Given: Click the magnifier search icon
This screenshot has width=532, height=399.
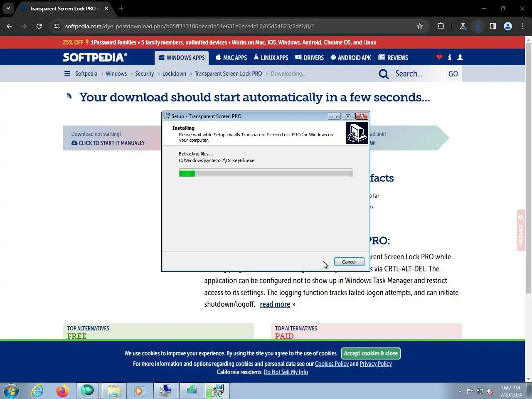Looking at the screenshot, I should pyautogui.click(x=384, y=74).
